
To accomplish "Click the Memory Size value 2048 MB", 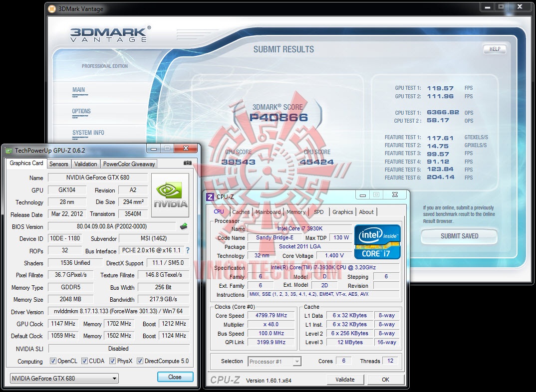I will pos(70,299).
